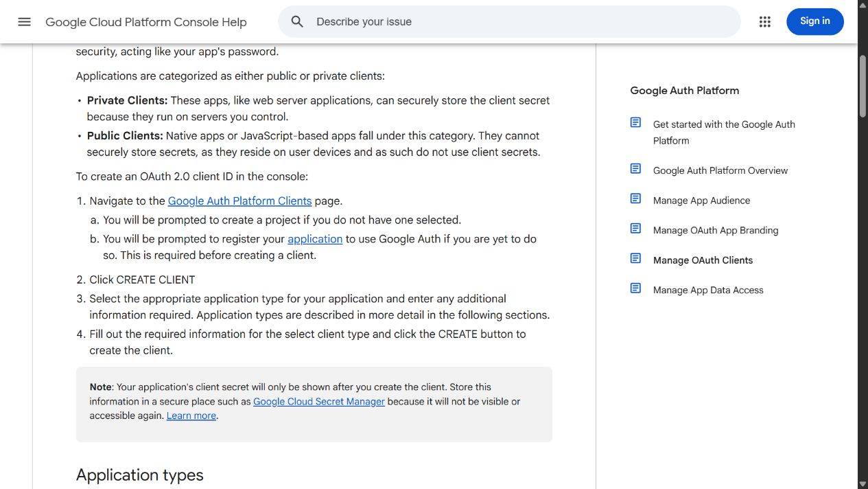
Task: Open the application registration link
Action: pos(315,239)
